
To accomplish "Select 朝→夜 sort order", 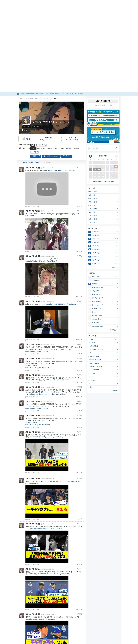I will click(x=38, y=145).
